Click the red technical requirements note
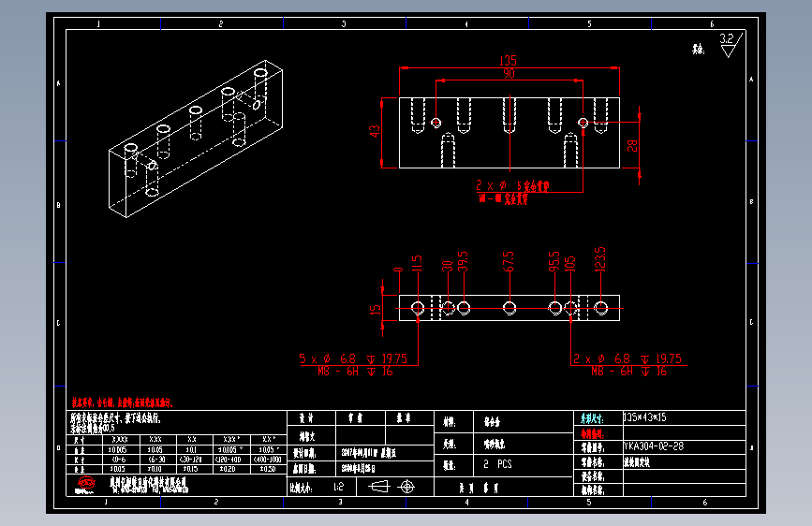The height and width of the screenshot is (526, 812). (122, 402)
